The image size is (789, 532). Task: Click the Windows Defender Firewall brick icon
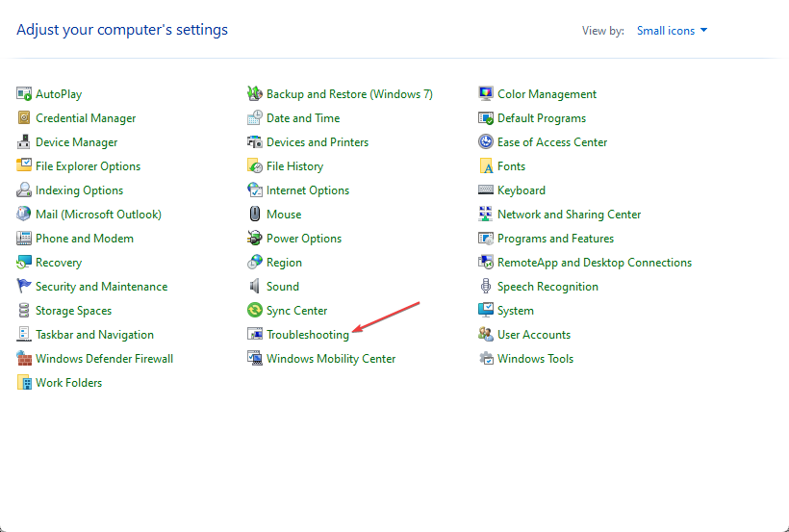(x=24, y=359)
